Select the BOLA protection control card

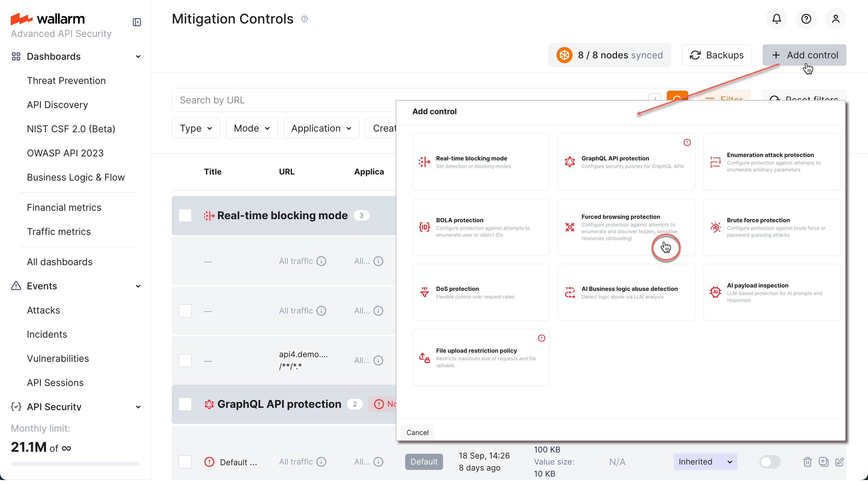481,227
